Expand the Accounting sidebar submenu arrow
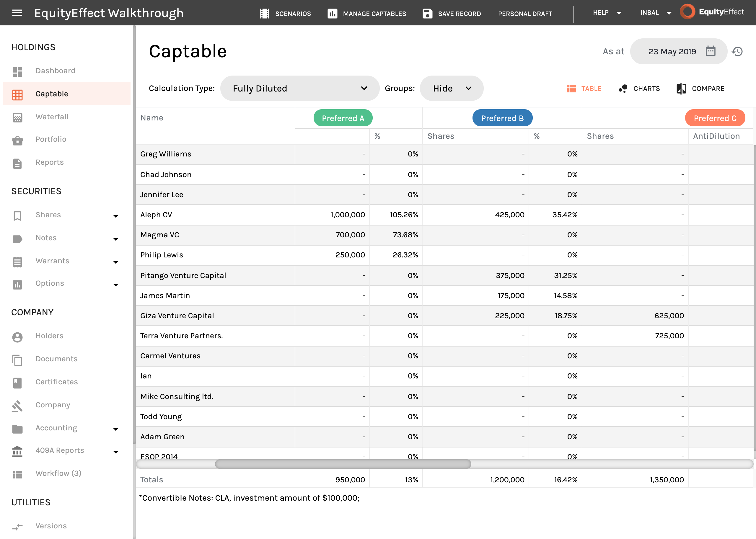The width and height of the screenshot is (756, 539). [115, 429]
